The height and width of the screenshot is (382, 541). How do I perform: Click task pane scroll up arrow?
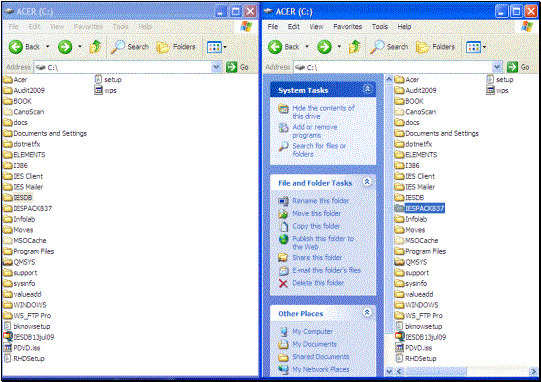389,79
